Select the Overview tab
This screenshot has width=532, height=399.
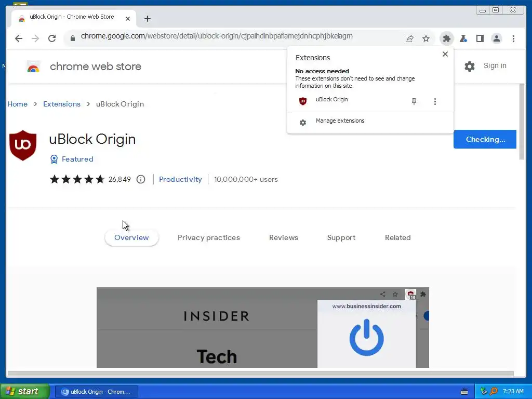131,237
